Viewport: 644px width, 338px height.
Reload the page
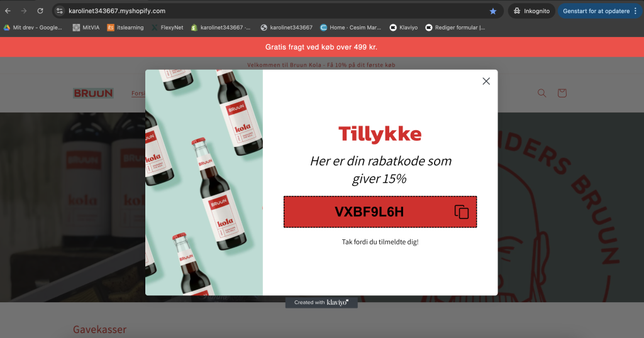pyautogui.click(x=40, y=11)
